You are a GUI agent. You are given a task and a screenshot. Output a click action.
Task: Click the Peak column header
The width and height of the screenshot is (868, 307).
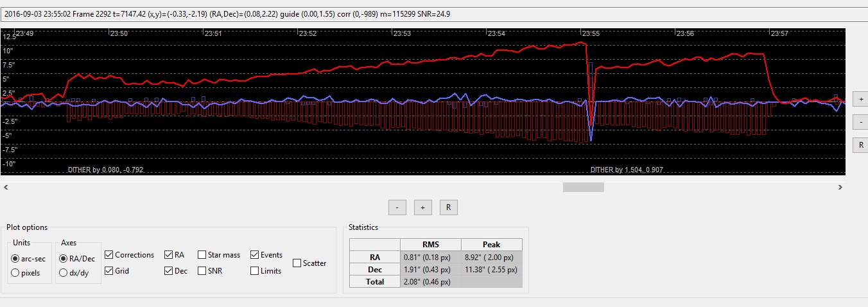tap(492, 244)
